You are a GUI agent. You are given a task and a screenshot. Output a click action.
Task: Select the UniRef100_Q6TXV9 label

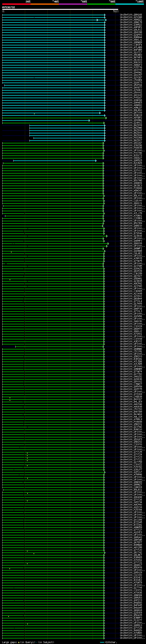click(131, 113)
